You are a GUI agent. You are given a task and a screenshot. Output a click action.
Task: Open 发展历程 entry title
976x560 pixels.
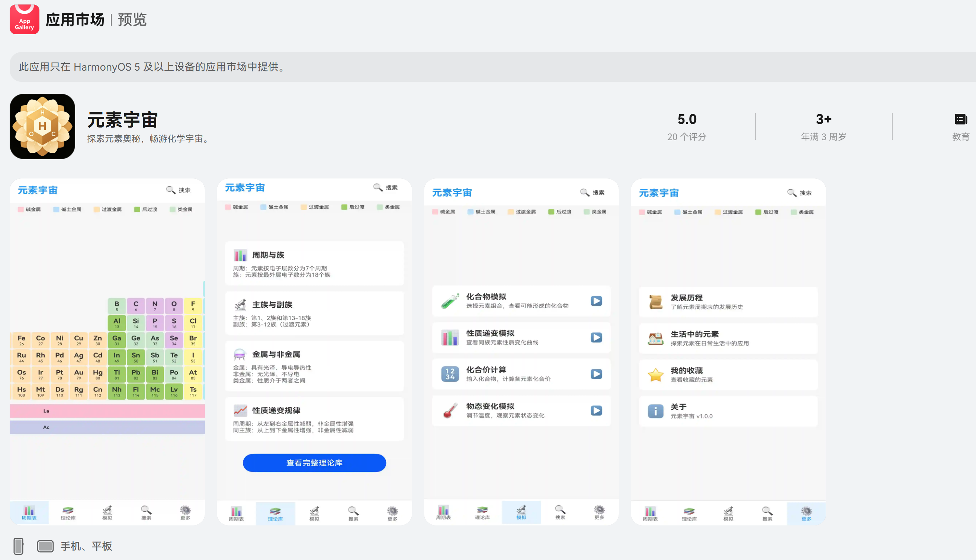tap(687, 298)
